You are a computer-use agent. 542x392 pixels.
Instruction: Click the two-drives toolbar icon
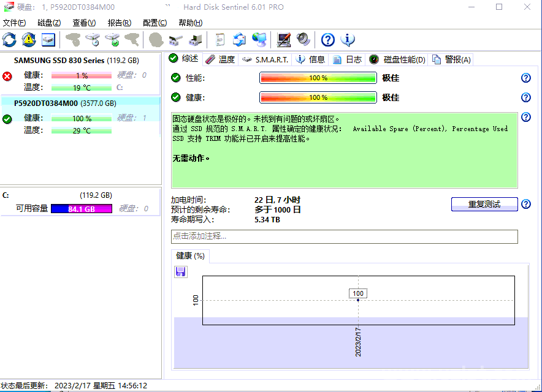[x=175, y=40]
